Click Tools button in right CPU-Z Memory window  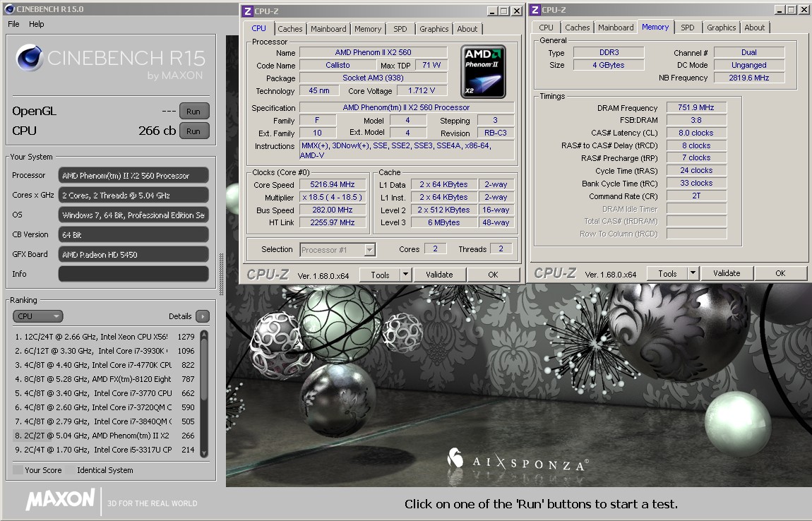point(667,273)
